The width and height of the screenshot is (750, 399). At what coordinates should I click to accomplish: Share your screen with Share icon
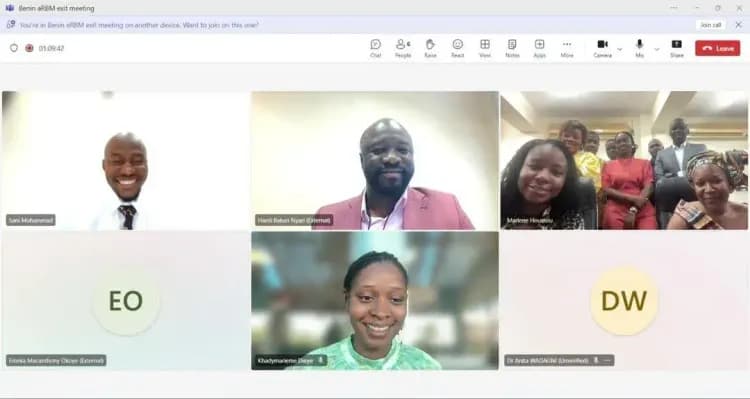677,48
